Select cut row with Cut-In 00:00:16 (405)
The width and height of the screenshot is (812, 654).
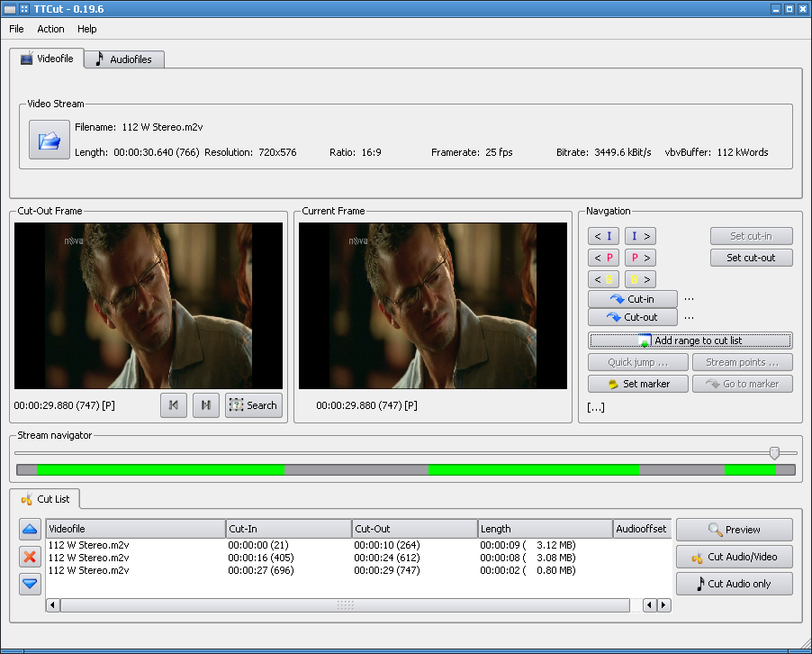click(x=358, y=558)
